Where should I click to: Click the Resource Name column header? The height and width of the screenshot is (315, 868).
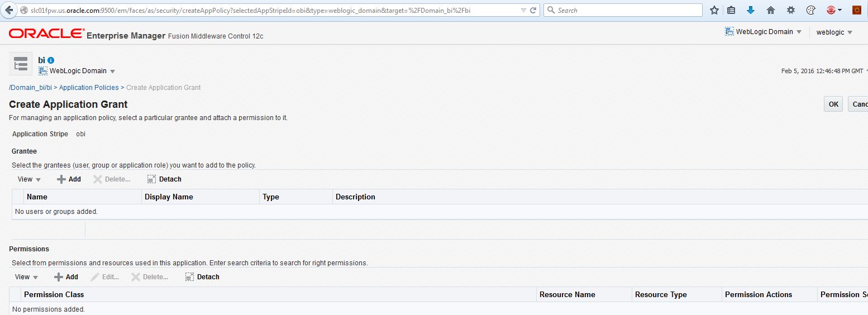(584, 294)
